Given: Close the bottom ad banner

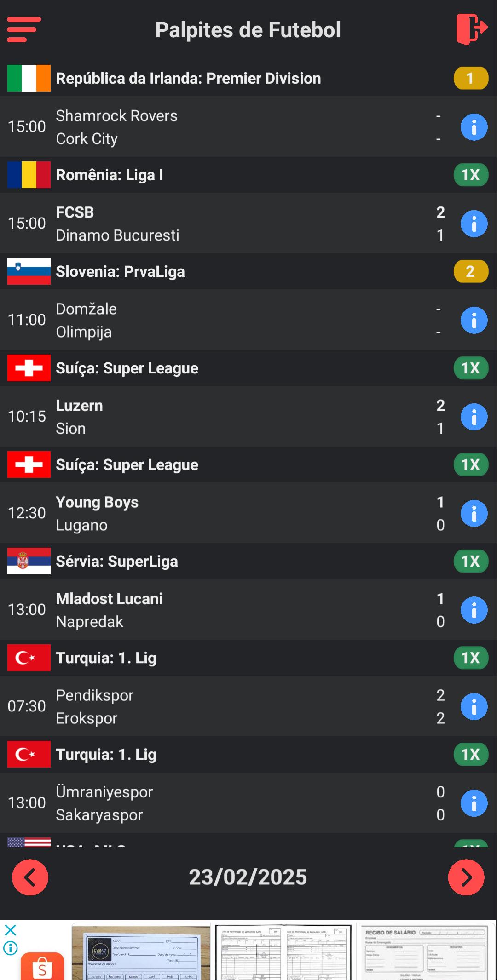Looking at the screenshot, I should click(x=10, y=930).
